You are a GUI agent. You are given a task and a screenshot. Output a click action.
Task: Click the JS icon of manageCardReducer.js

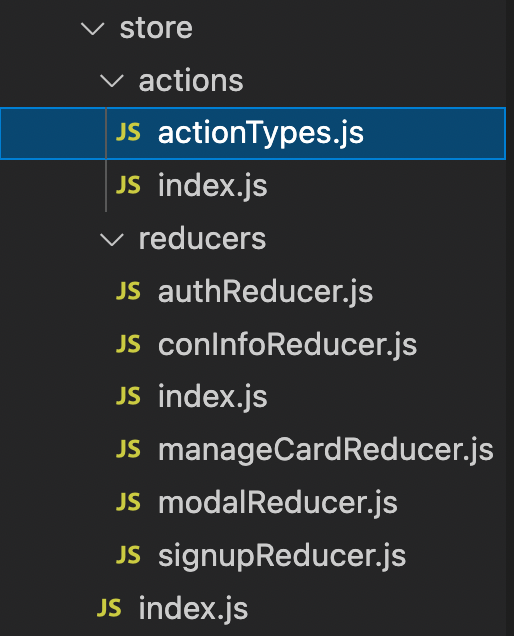(128, 449)
